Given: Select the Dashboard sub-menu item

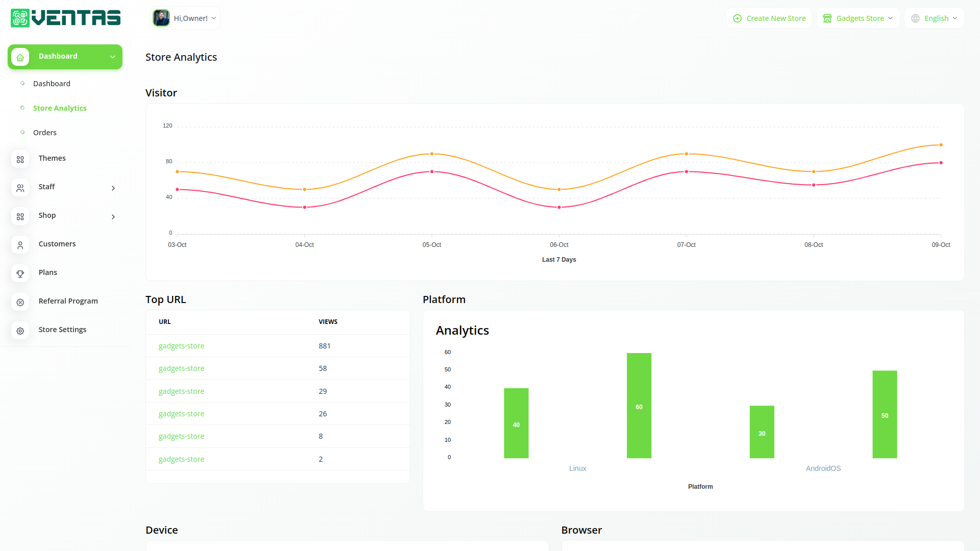Looking at the screenshot, I should (52, 84).
